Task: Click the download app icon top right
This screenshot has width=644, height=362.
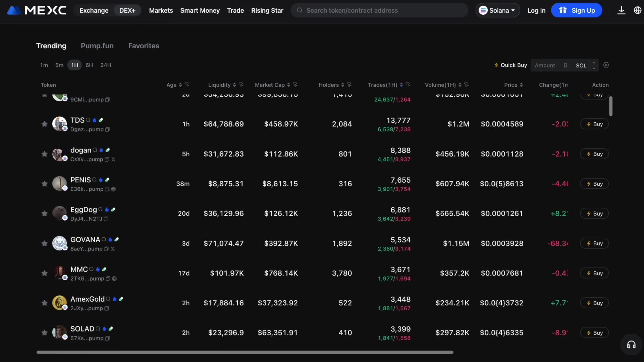Action: click(622, 10)
